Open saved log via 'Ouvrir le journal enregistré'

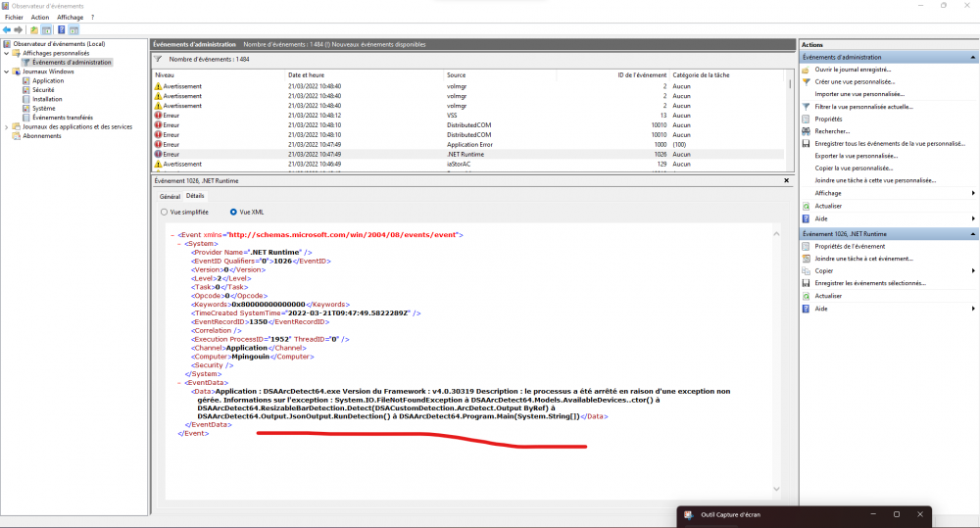[853, 70]
